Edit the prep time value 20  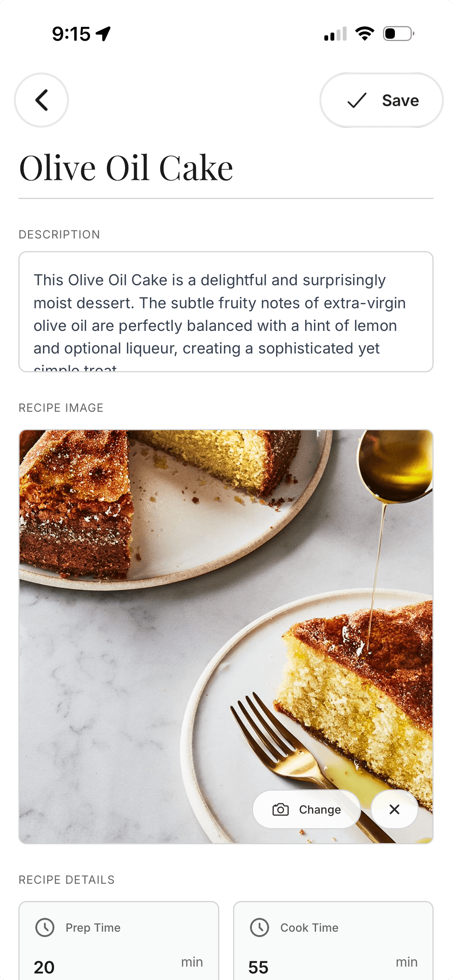[44, 967]
